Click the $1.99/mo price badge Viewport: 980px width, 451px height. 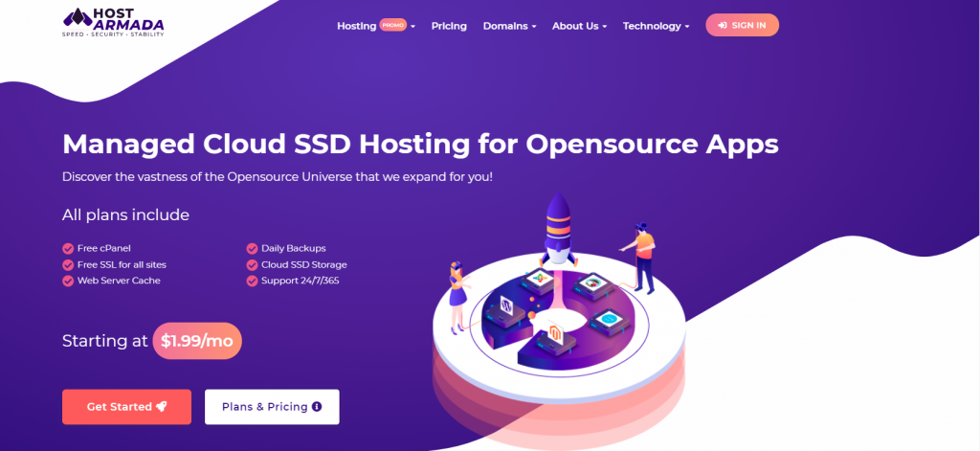[197, 341]
